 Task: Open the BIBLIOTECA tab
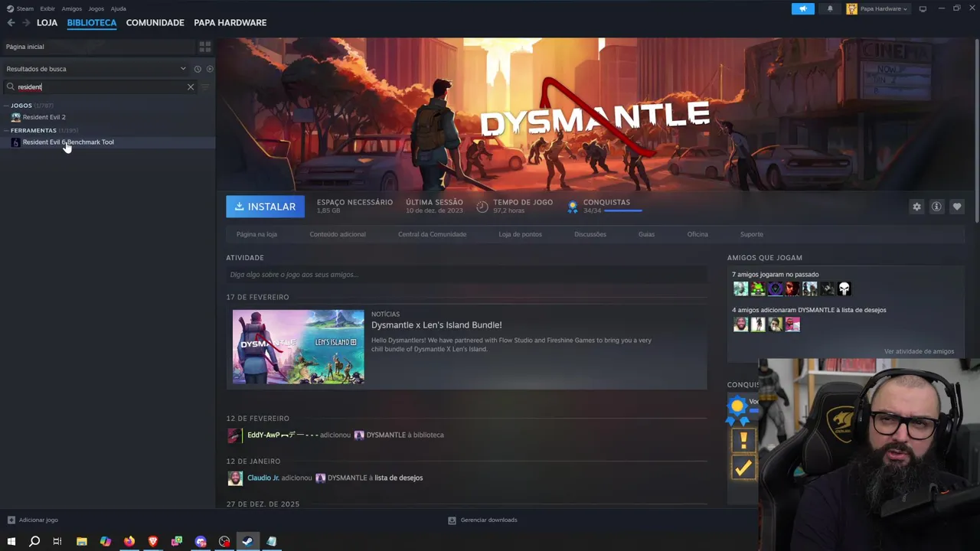[x=92, y=23]
